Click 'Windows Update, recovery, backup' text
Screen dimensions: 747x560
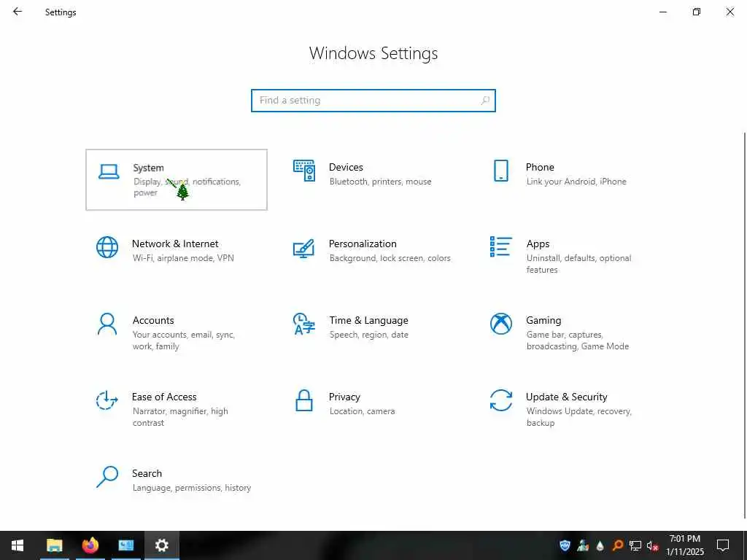pos(578,416)
